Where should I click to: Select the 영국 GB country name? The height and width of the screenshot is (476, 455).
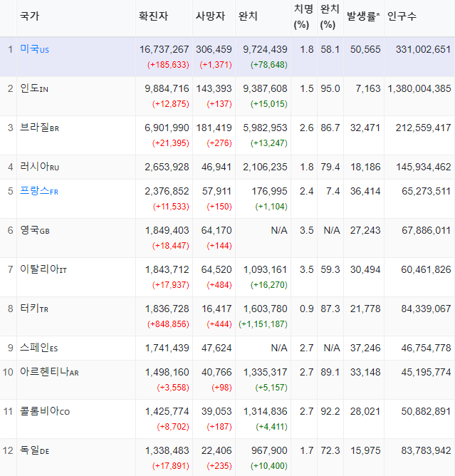35,230
